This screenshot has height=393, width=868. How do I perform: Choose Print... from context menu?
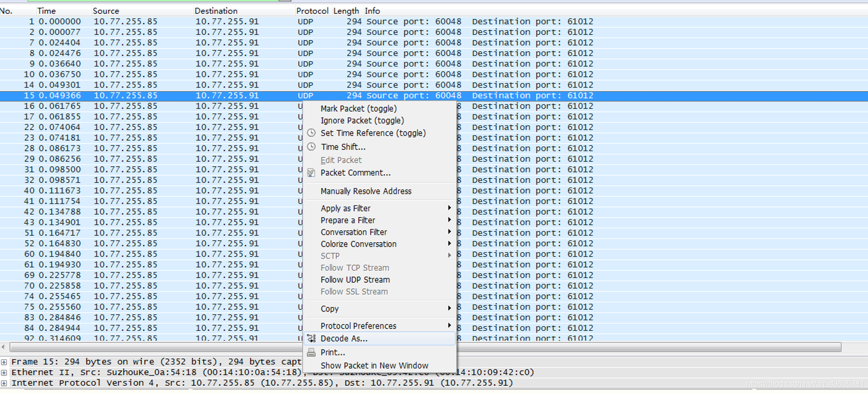pos(332,352)
